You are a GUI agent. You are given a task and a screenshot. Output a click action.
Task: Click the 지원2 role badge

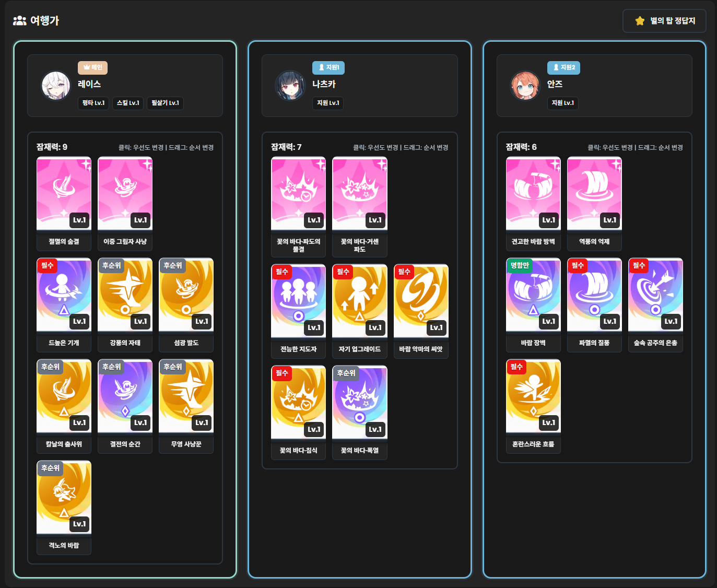563,67
